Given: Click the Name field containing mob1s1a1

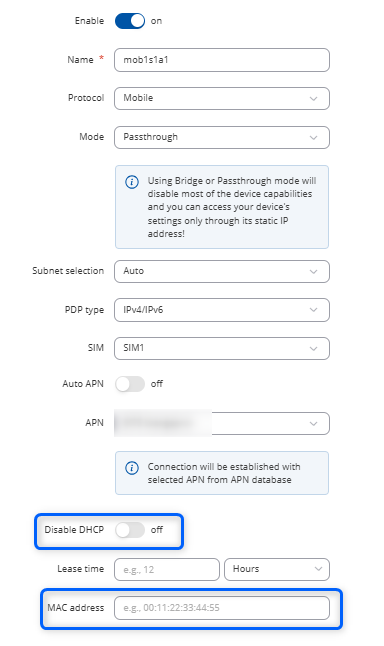Looking at the screenshot, I should (x=222, y=60).
